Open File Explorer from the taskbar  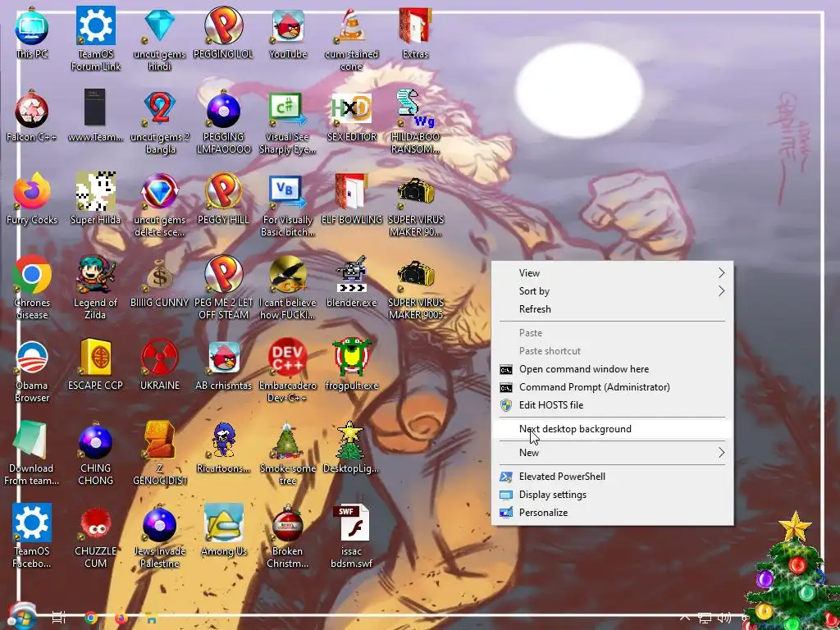click(x=152, y=618)
